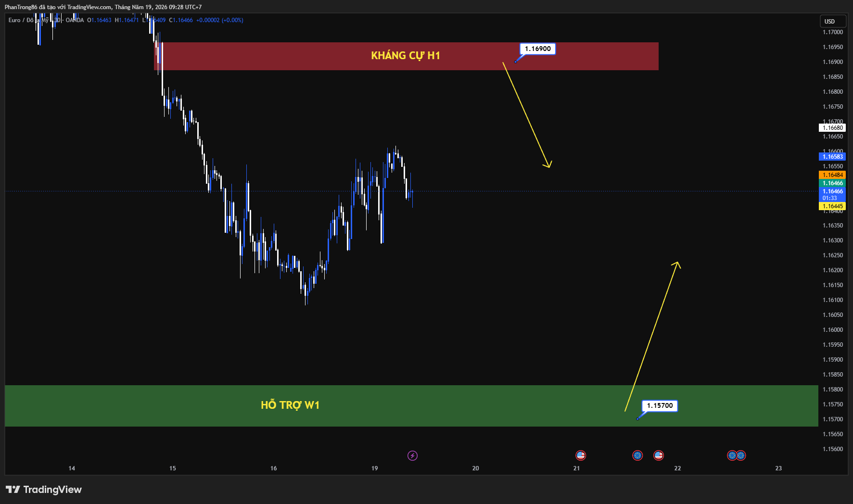Click the close value C1.16466
This screenshot has height=504, width=853.
coord(181,20)
